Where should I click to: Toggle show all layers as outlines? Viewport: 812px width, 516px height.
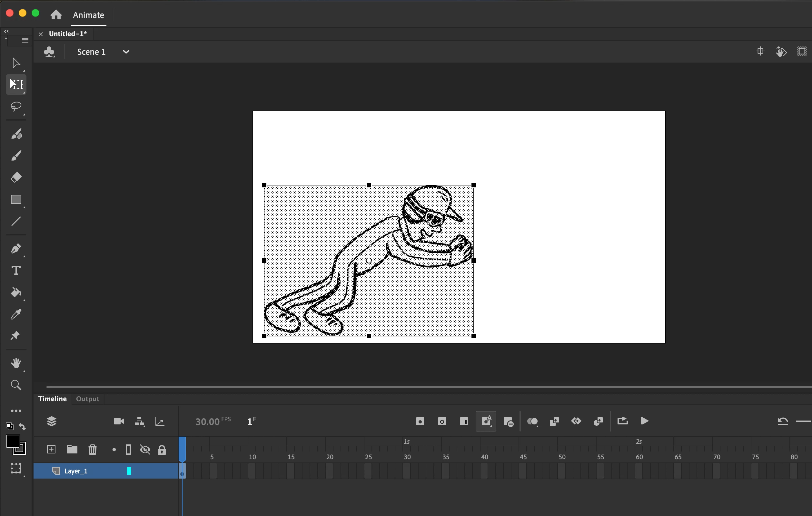point(128,450)
